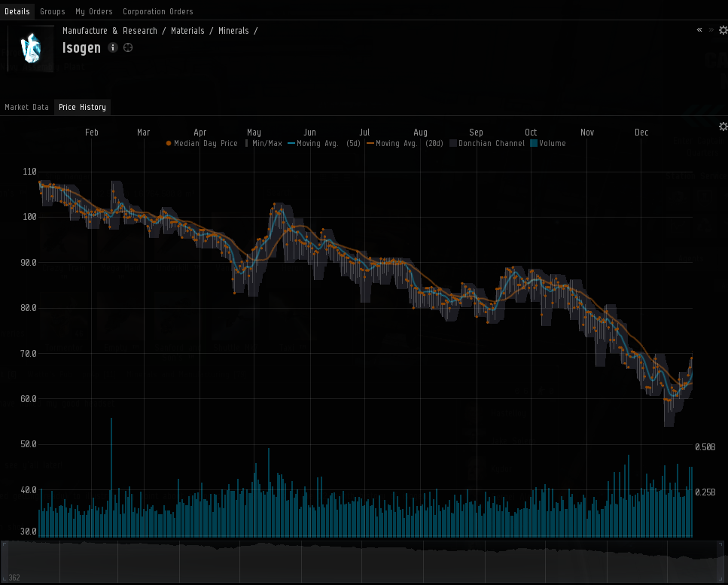Click the tallest volume bar in February
This screenshot has width=728, height=585.
click(x=111, y=477)
